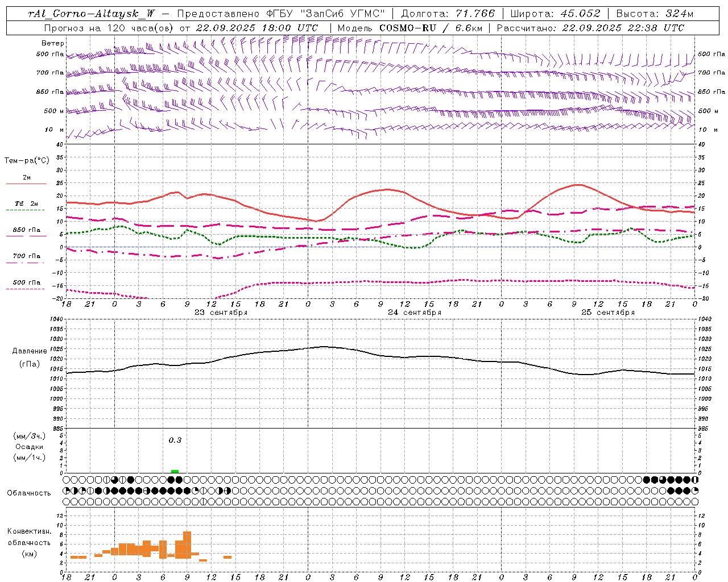
Task: Click the green precipitation bar
Action: pos(175,471)
